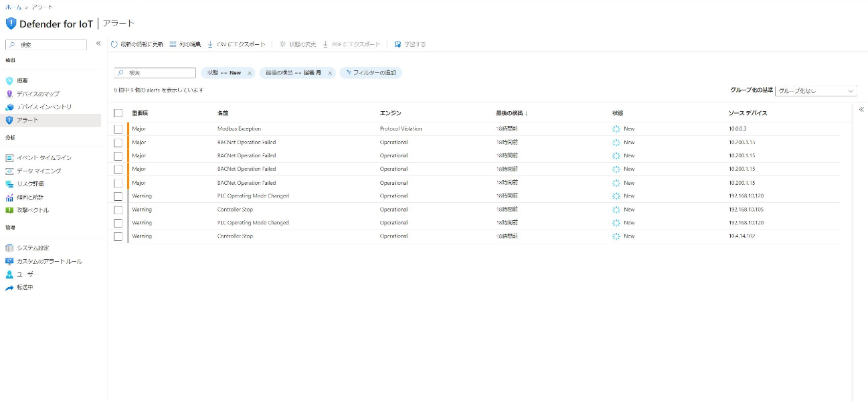
Task: Expand the right side panel chevrons
Action: coord(861,109)
